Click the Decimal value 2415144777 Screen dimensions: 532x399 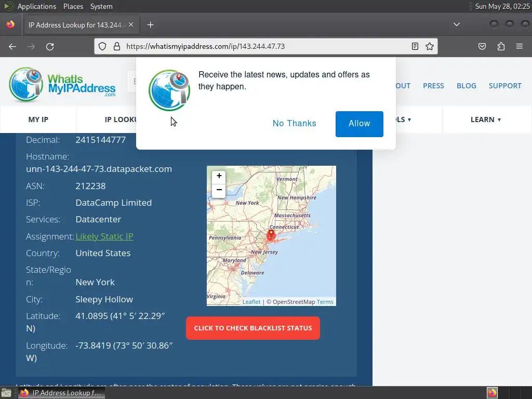pyautogui.click(x=100, y=140)
